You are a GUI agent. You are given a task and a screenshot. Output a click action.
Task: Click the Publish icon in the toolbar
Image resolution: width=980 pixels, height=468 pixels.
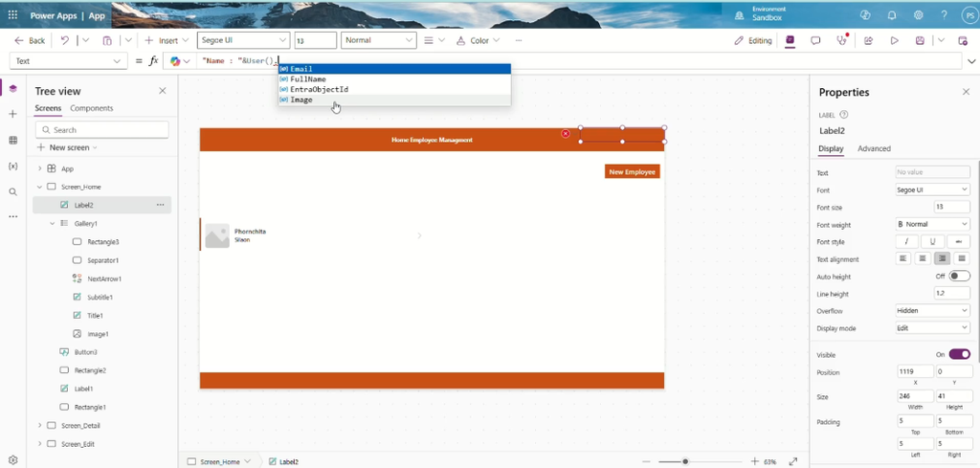pyautogui.click(x=963, y=40)
